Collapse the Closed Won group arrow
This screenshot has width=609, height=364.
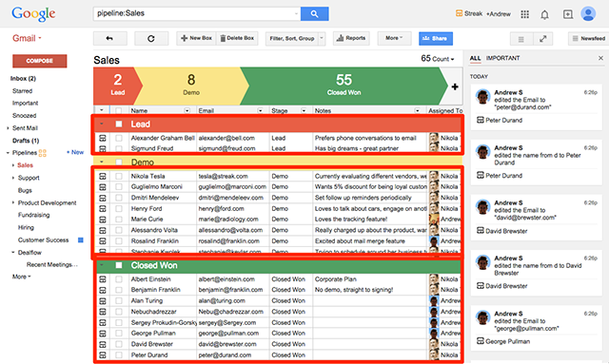(102, 265)
